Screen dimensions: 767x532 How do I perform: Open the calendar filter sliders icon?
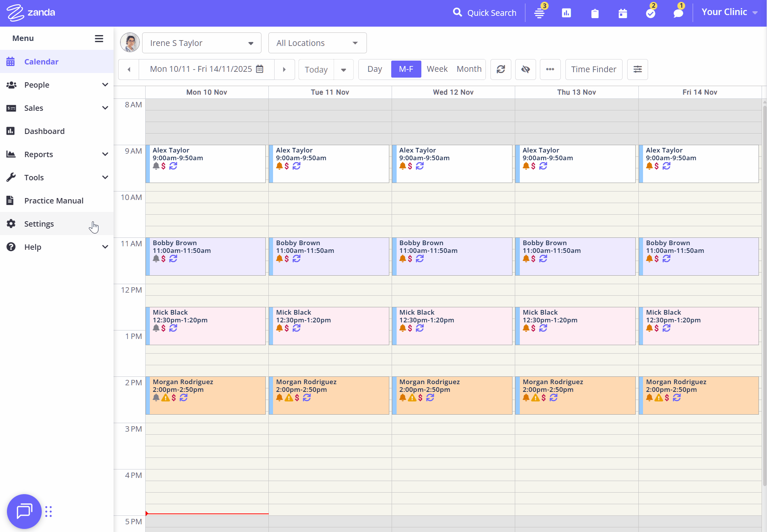coord(637,69)
